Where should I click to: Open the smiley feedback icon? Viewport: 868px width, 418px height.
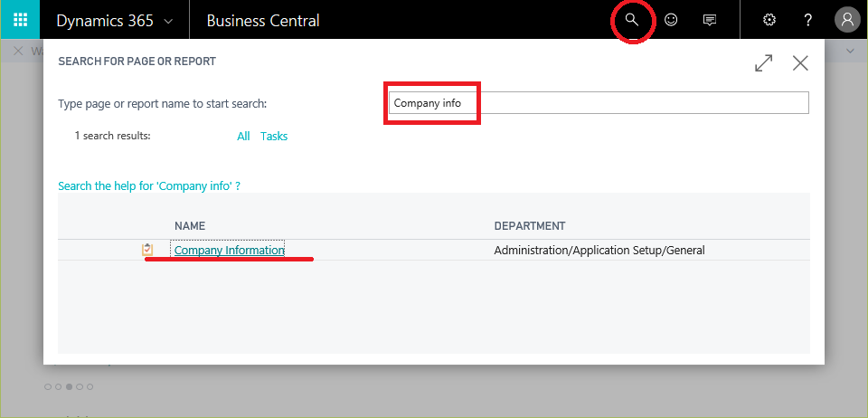tap(671, 20)
